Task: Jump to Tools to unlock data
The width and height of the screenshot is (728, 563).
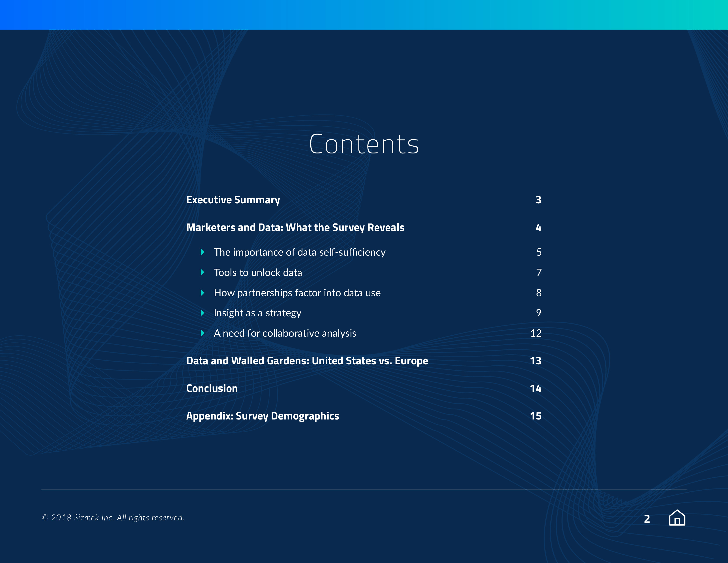Action: tap(258, 272)
